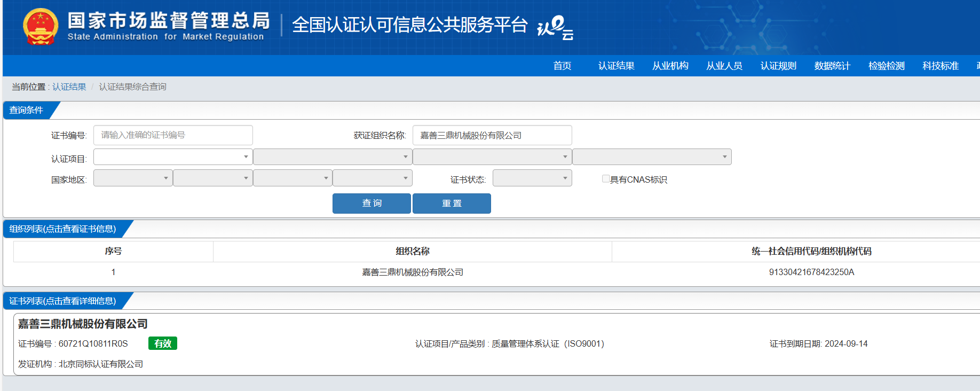Open the 认证结果 navigation menu
The image size is (980, 391).
617,66
